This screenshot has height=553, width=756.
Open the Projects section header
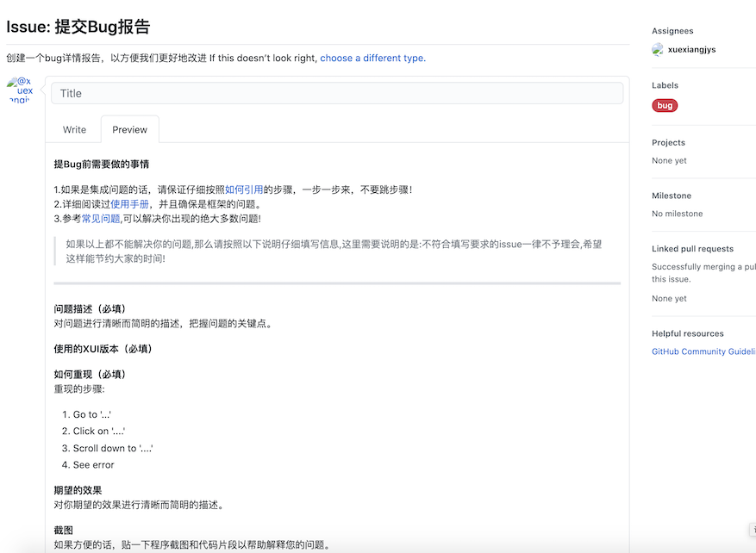(x=668, y=143)
